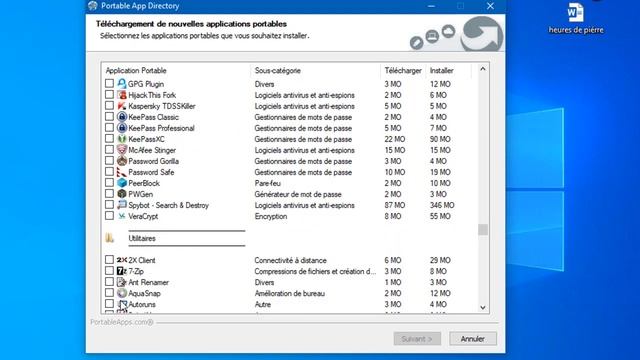Click the scrollbar down arrow
This screenshot has height=360, width=640.
[483, 308]
